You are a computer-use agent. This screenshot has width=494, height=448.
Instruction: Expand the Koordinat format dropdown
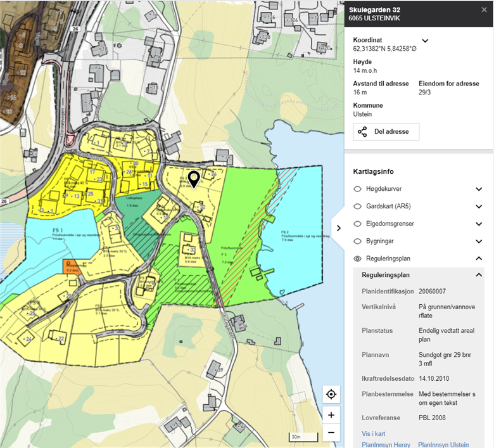point(425,41)
